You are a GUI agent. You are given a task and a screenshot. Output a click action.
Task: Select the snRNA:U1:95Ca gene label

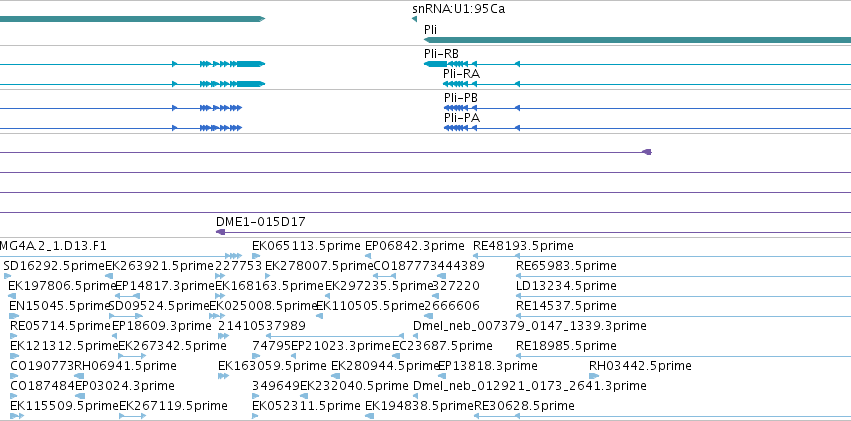point(458,9)
